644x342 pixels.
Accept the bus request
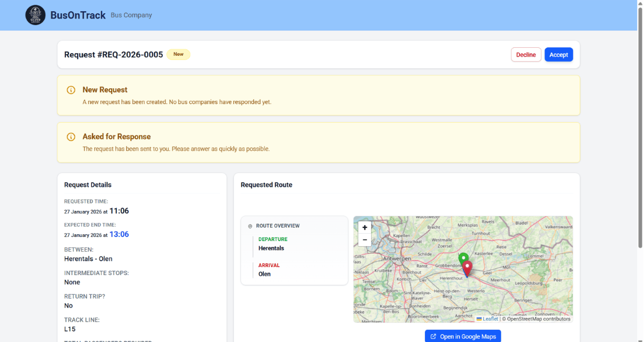pyautogui.click(x=558, y=55)
